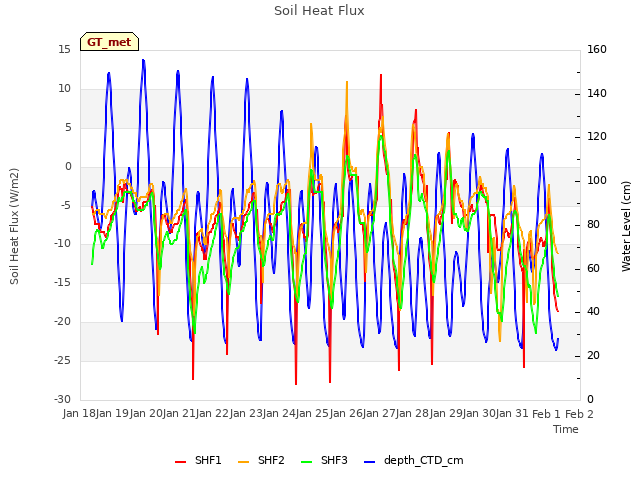Toggle the SHF3 legend entry
This screenshot has width=640, height=480.
click(x=324, y=460)
